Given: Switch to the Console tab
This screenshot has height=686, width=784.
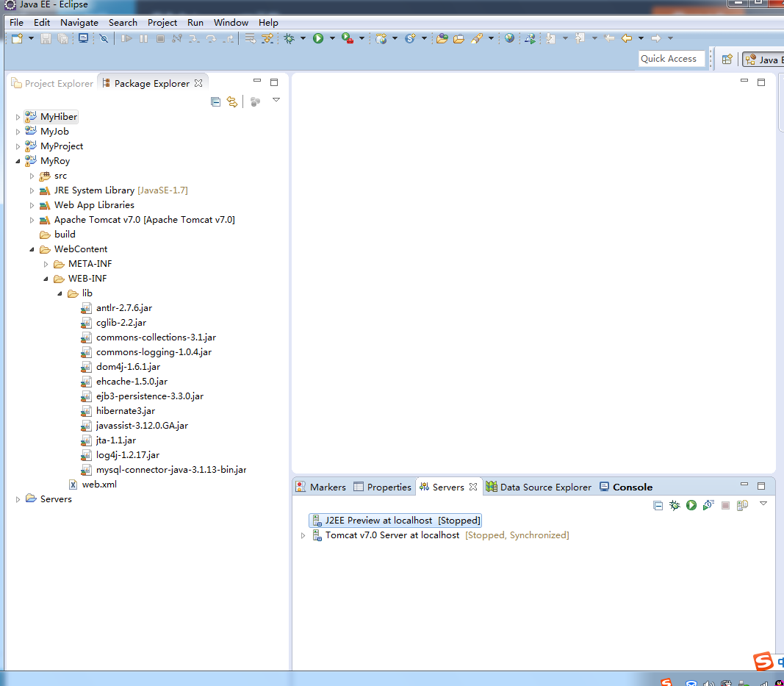Looking at the screenshot, I should tap(626, 487).
